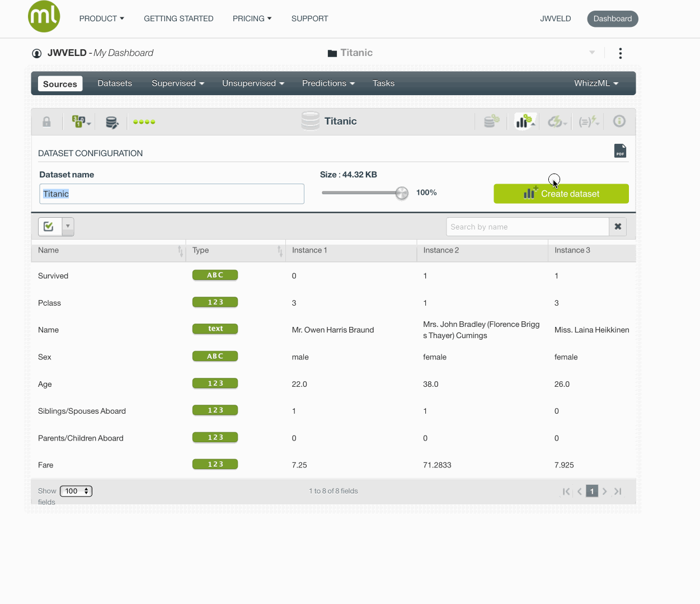Click the edit source database icon
This screenshot has width=700, height=604.
point(112,122)
